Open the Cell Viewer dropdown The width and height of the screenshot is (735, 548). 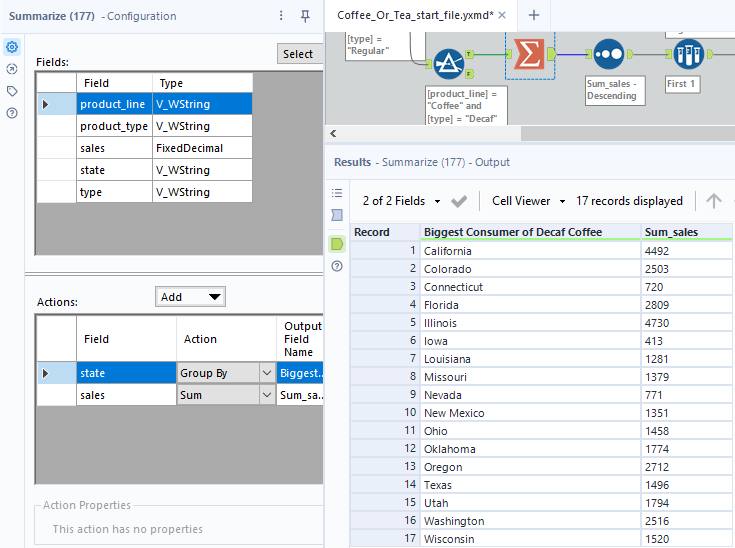[x=528, y=201]
